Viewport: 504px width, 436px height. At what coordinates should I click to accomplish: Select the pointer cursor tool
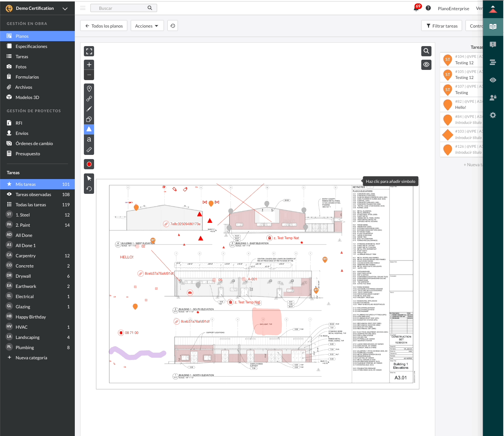[89, 178]
